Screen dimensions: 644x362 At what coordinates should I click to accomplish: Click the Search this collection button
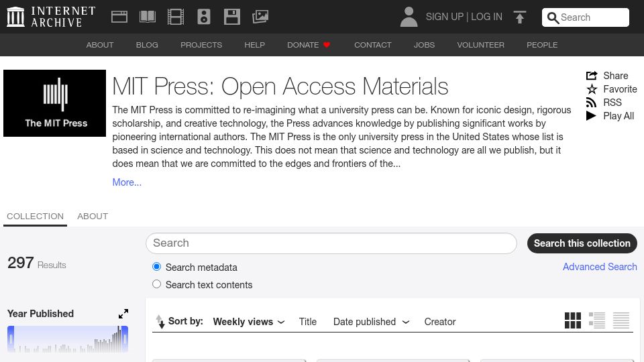pyautogui.click(x=582, y=243)
